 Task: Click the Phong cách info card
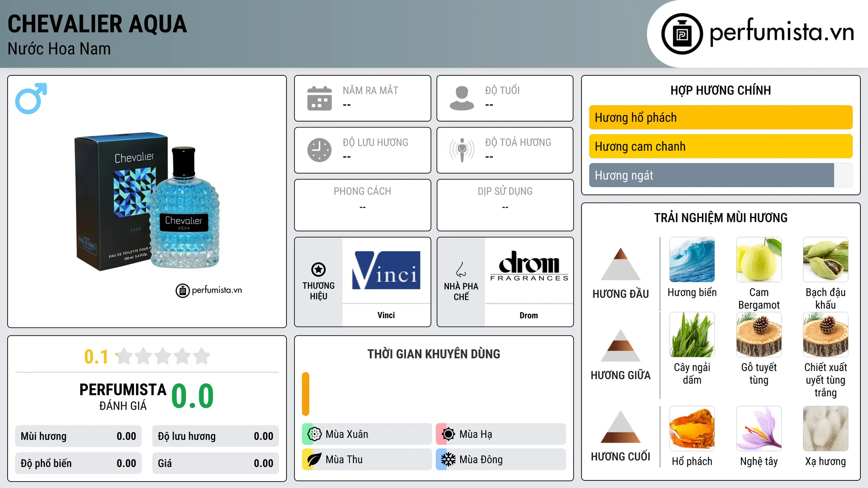click(363, 205)
